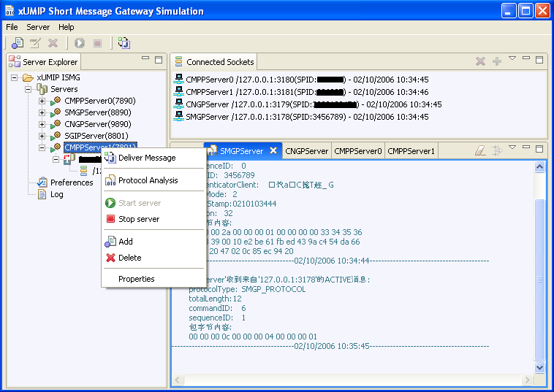Switch to the CMPPServer0 log tab
This screenshot has height=392, width=554.
(x=358, y=151)
